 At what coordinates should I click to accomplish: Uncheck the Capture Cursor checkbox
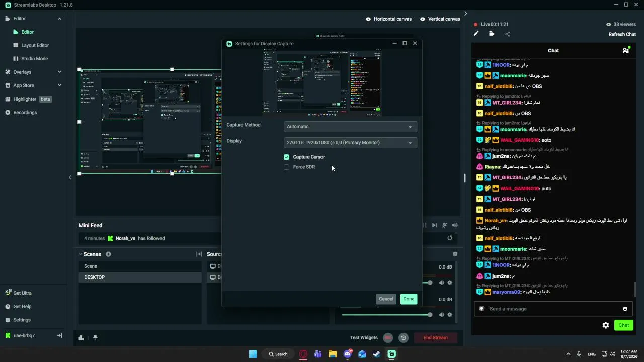point(287,157)
